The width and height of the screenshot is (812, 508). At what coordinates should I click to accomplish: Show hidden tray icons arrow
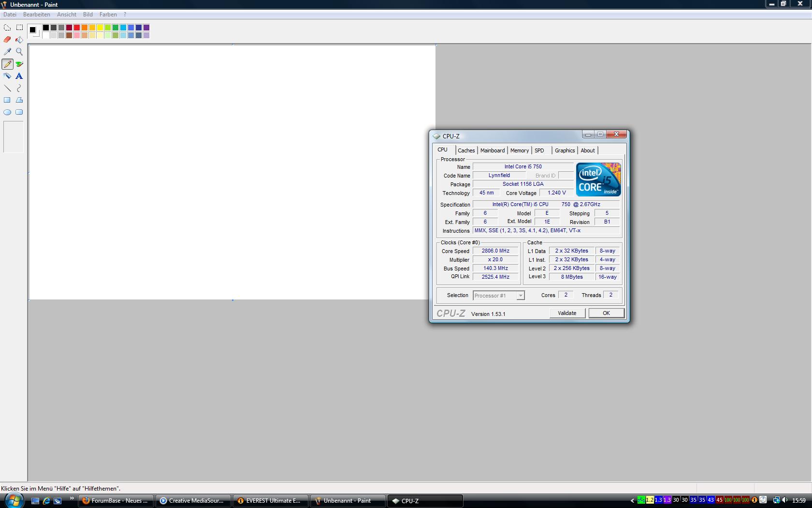[x=632, y=501]
